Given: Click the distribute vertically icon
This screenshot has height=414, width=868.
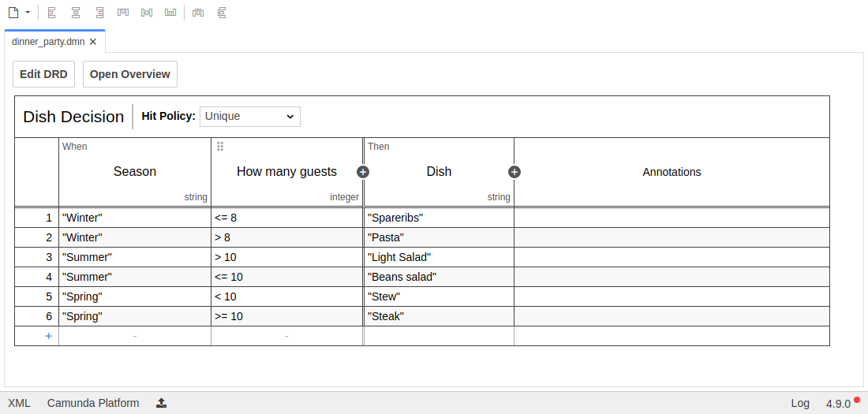Looking at the screenshot, I should [222, 13].
